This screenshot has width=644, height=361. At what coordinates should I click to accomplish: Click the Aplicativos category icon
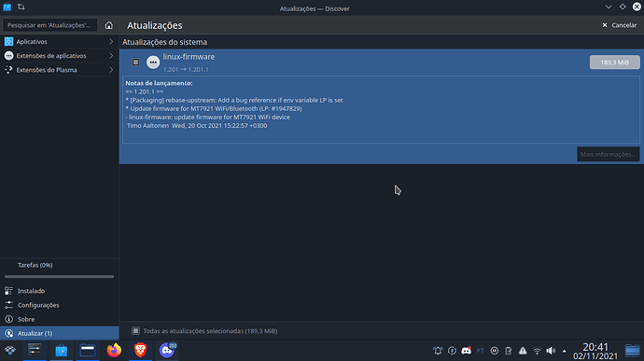[8, 41]
